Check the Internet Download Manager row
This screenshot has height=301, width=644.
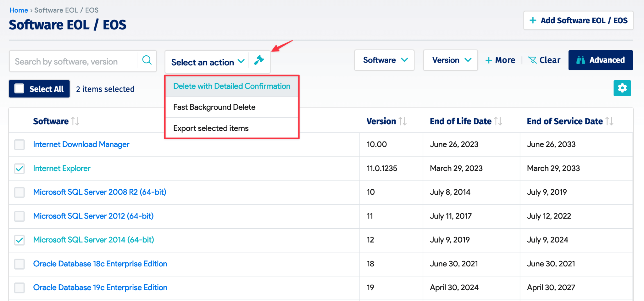19,145
